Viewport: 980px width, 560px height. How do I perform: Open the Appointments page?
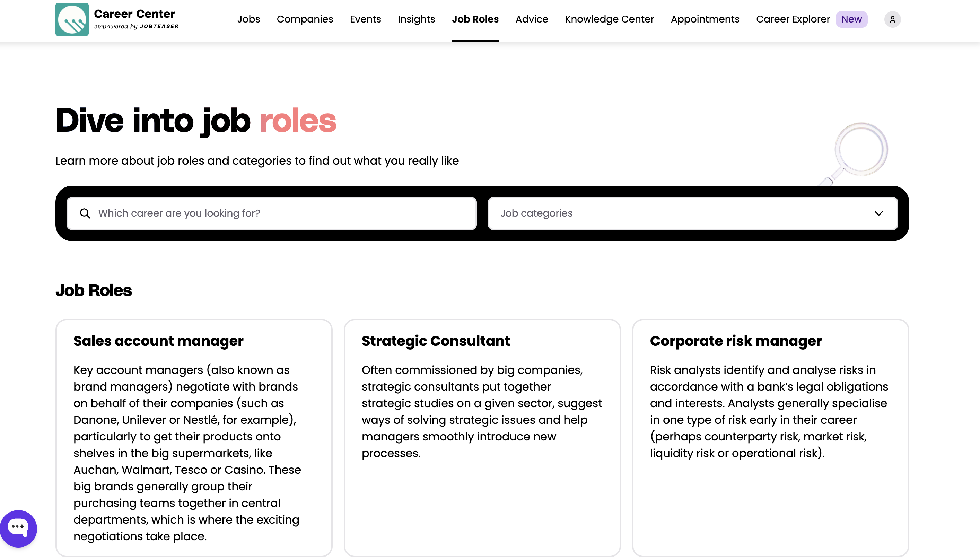tap(705, 19)
